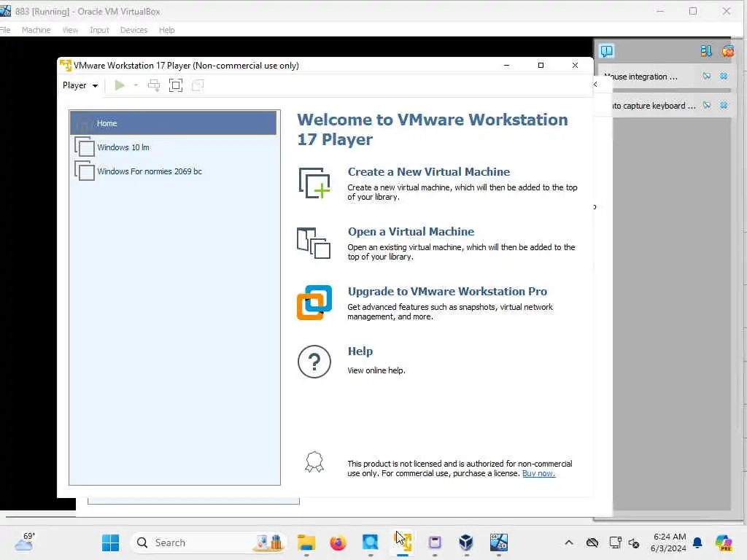Open Copilot preview from the taskbar
The height and width of the screenshot is (560, 747).
click(724, 542)
